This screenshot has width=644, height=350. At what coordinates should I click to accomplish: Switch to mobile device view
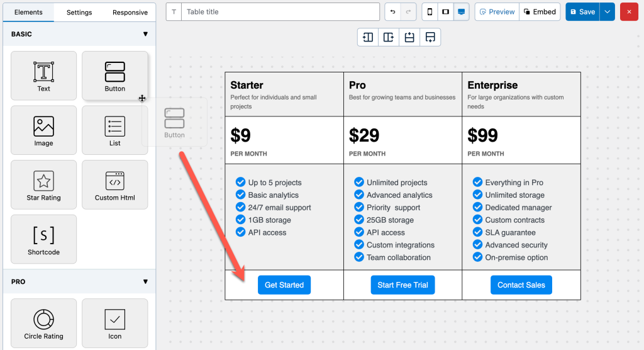click(x=430, y=12)
